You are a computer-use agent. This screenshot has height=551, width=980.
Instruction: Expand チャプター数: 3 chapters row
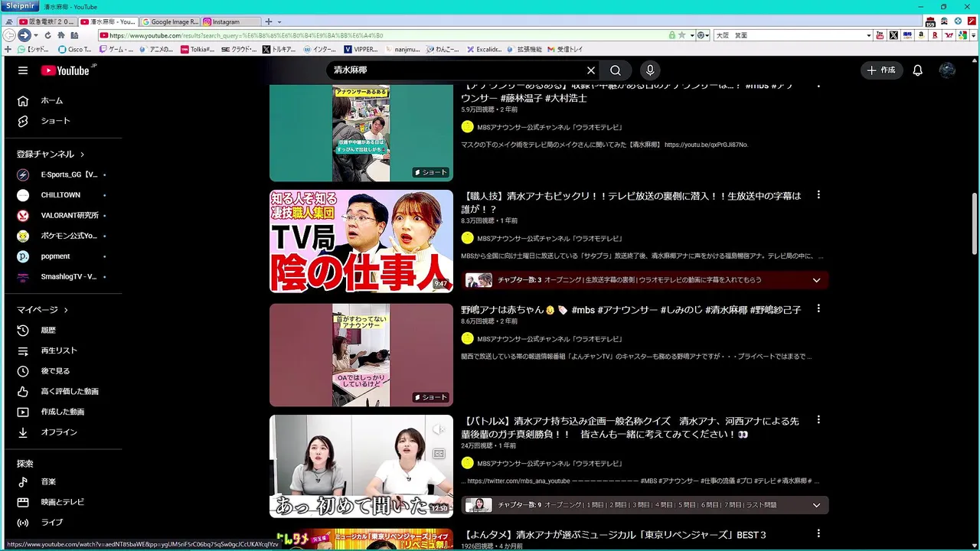coord(646,280)
